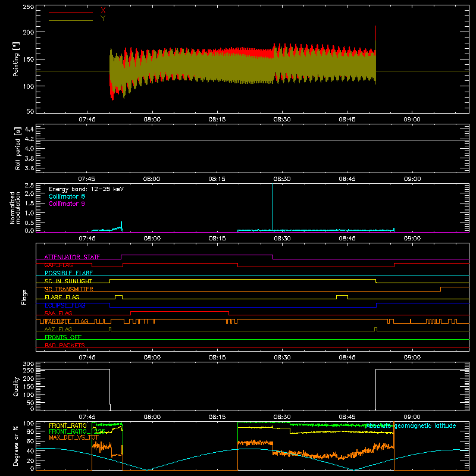Screen dimensions: 476x476
Task: Click the Flags axis title
Action: tap(24, 297)
